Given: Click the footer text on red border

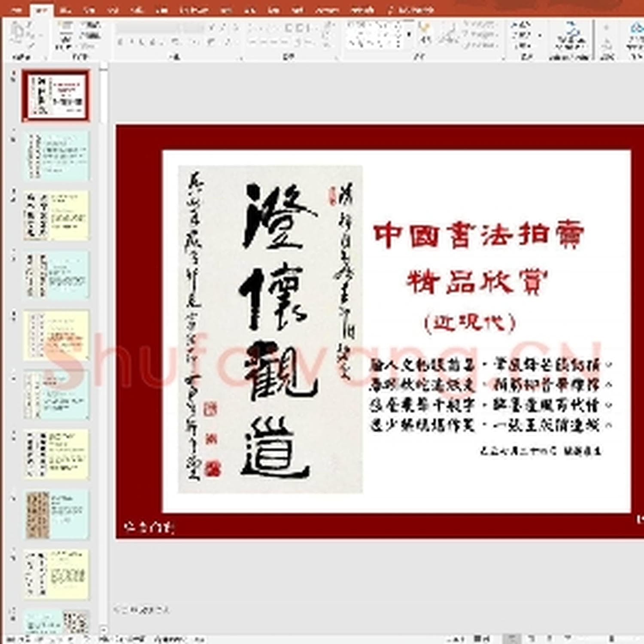Looking at the screenshot, I should [149, 526].
